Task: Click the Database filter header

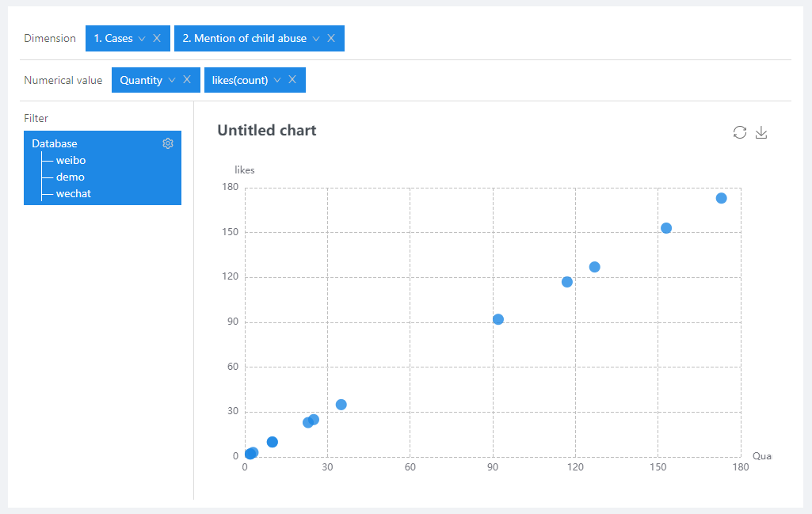Action: pyautogui.click(x=55, y=143)
